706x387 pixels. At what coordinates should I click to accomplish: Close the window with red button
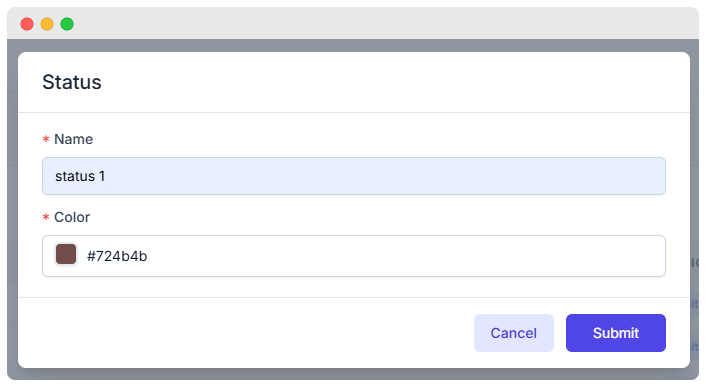(x=27, y=24)
